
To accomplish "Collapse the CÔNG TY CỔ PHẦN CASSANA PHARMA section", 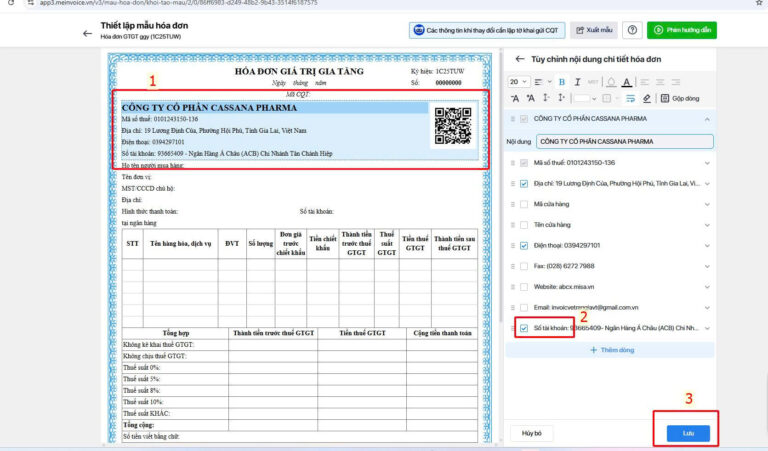I will tap(707, 120).
